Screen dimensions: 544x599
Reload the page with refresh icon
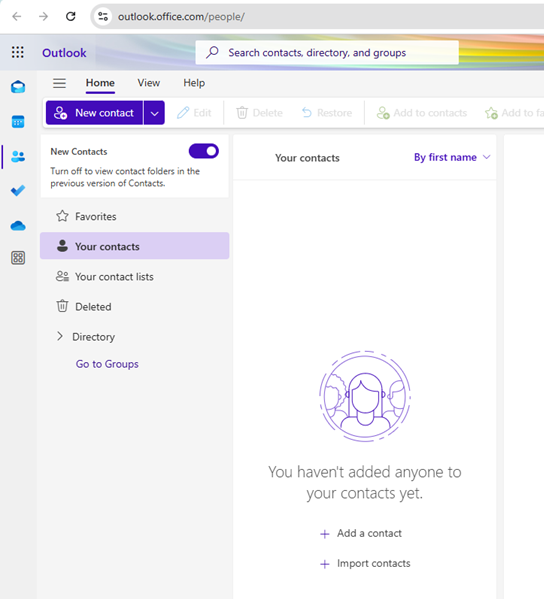pos(71,16)
